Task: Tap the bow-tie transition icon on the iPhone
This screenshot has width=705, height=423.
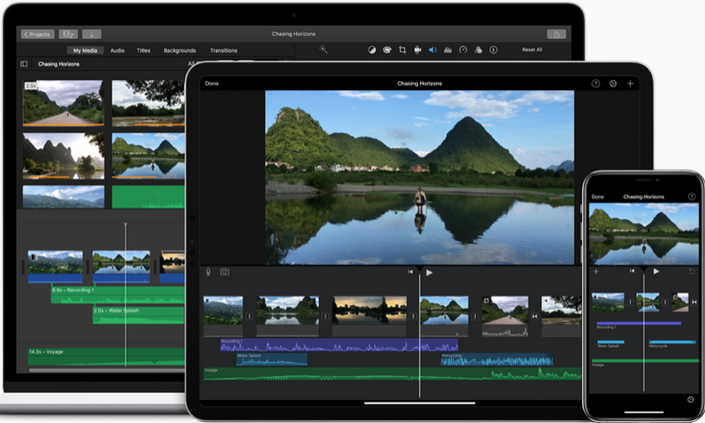Action: 694,303
